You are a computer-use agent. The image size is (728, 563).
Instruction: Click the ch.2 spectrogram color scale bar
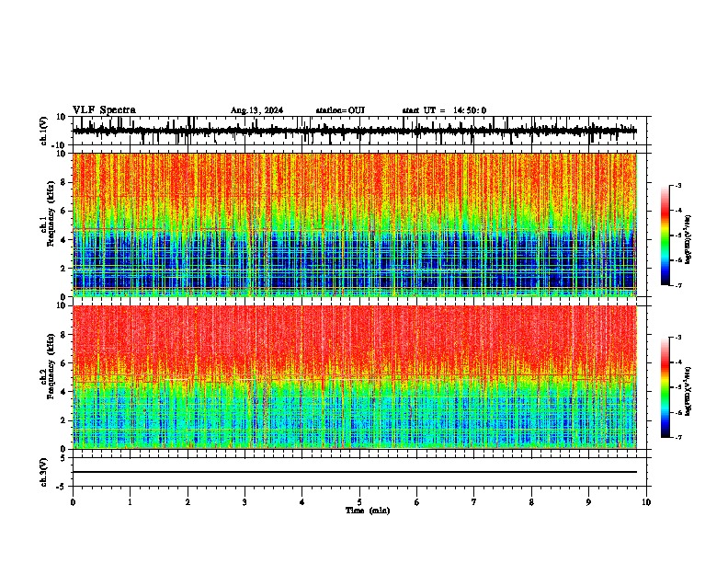665,387
